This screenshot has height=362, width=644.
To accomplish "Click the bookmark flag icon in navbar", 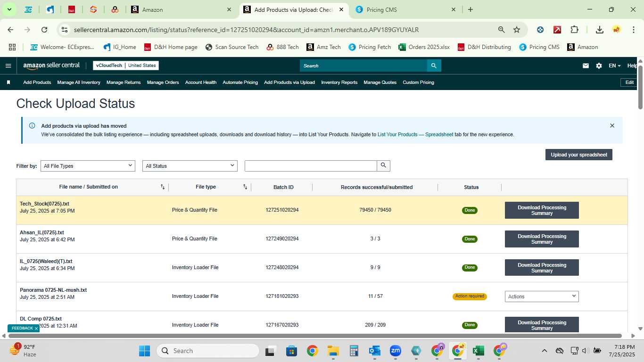I will coord(8,82).
